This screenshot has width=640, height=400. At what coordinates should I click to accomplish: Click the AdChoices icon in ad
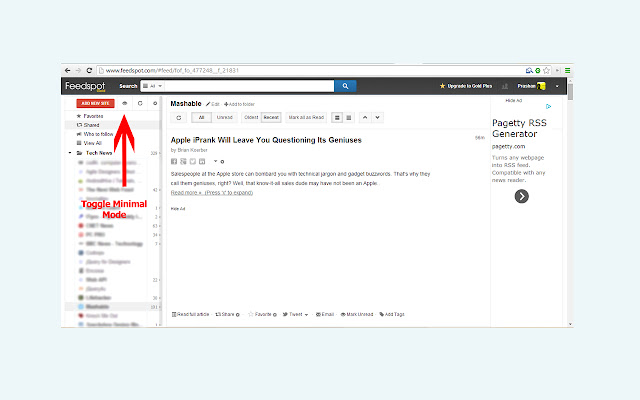(549, 107)
